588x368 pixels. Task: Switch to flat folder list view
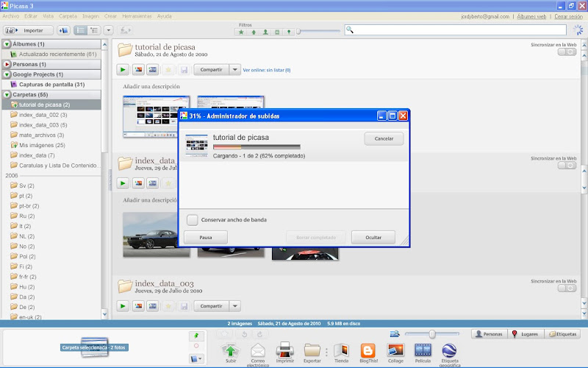(x=81, y=30)
